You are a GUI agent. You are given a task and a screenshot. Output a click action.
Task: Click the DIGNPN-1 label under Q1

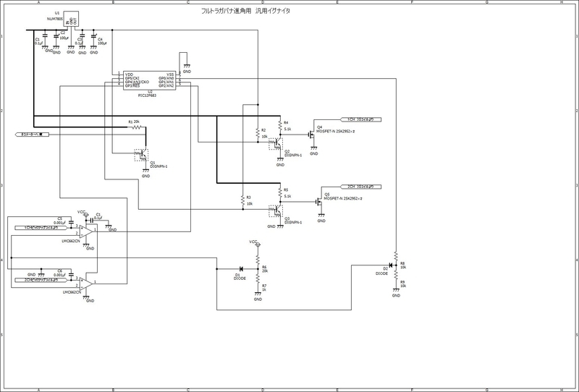(x=159, y=166)
